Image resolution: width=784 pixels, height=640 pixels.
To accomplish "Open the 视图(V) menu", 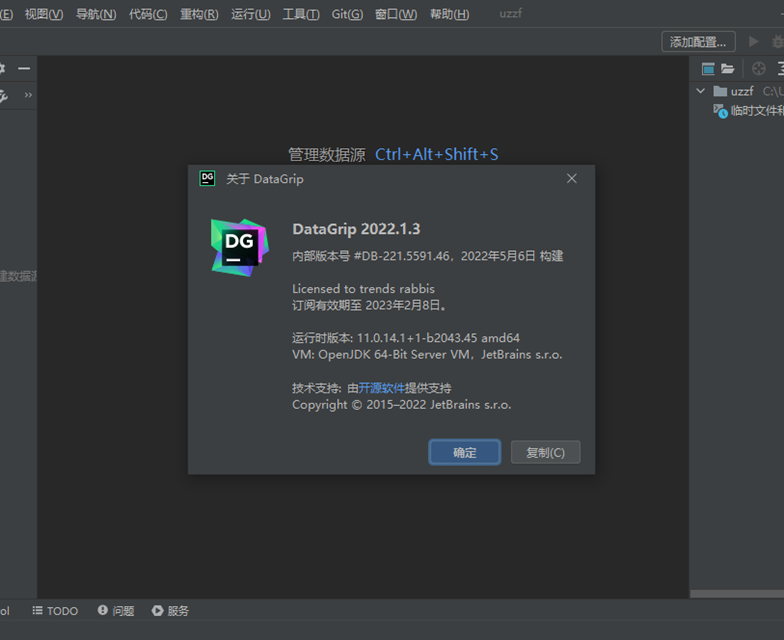I will coord(44,14).
